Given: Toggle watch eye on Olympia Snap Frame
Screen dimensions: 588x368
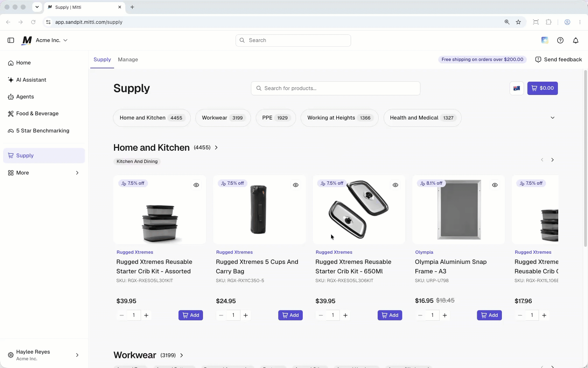Looking at the screenshot, I should pos(495,185).
